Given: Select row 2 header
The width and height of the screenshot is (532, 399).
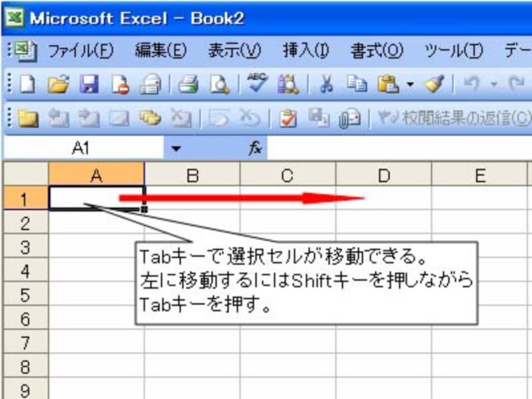Looking at the screenshot, I should point(26,222).
